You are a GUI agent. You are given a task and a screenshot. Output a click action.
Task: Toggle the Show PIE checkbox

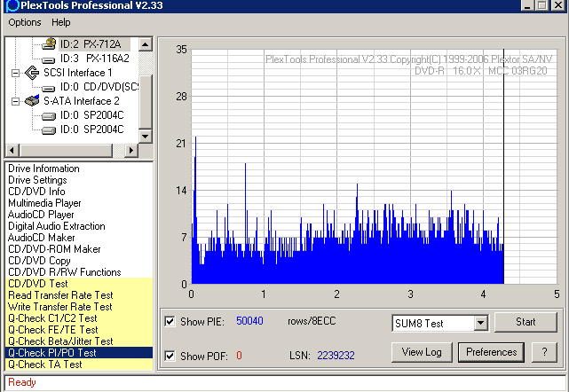(x=170, y=321)
